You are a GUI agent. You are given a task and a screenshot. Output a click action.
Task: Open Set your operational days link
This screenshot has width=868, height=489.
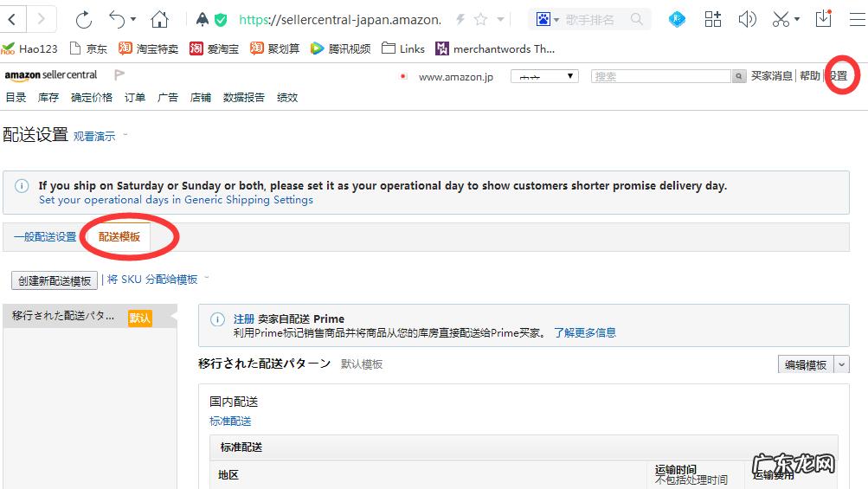pyautogui.click(x=176, y=200)
